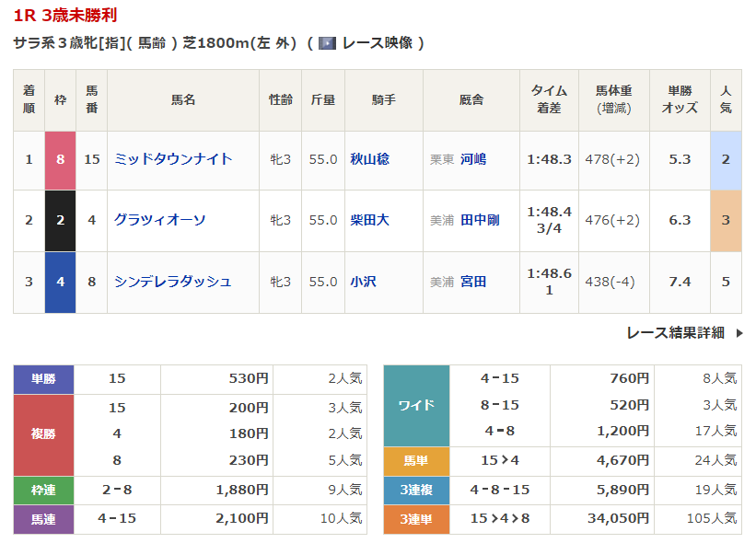Click the black frame number 2 box

tap(60, 220)
